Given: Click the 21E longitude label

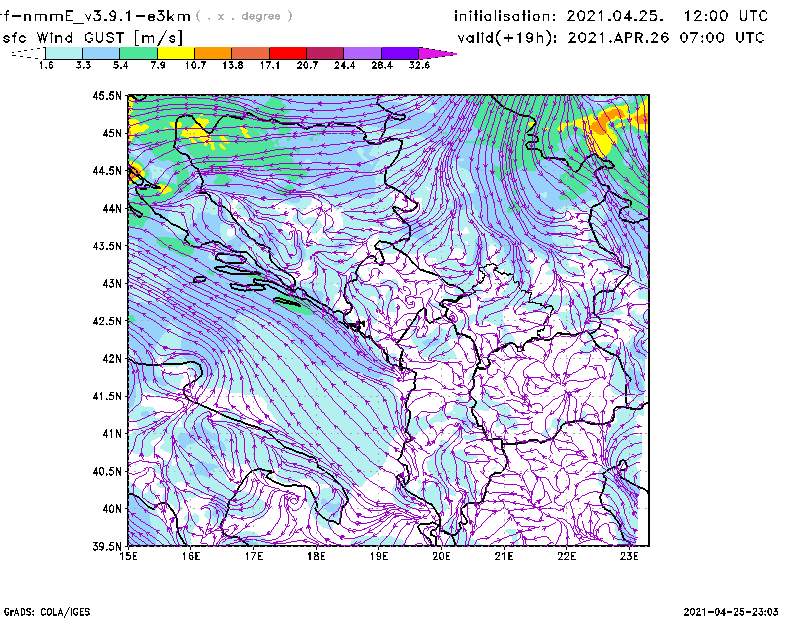Looking at the screenshot, I should click(504, 556).
